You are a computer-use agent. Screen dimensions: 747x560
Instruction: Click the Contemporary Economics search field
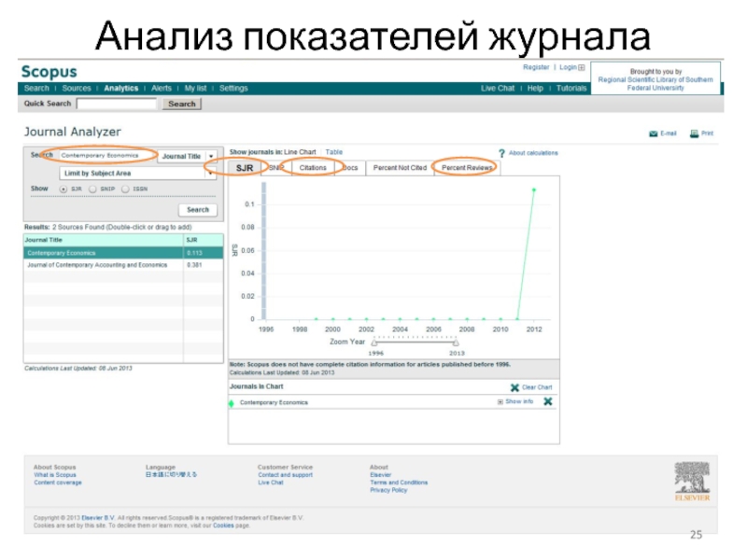click(107, 156)
